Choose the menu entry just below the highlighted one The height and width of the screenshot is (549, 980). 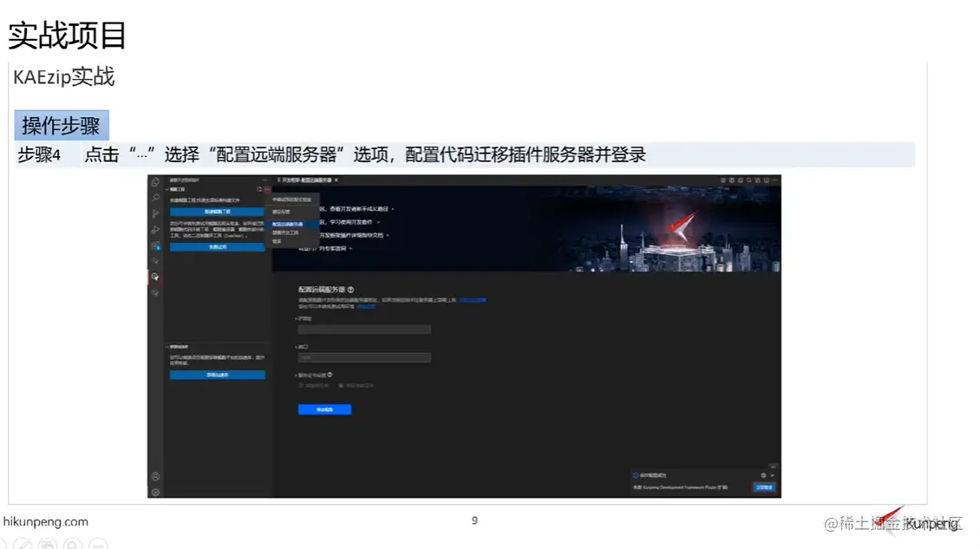pyautogui.click(x=293, y=232)
